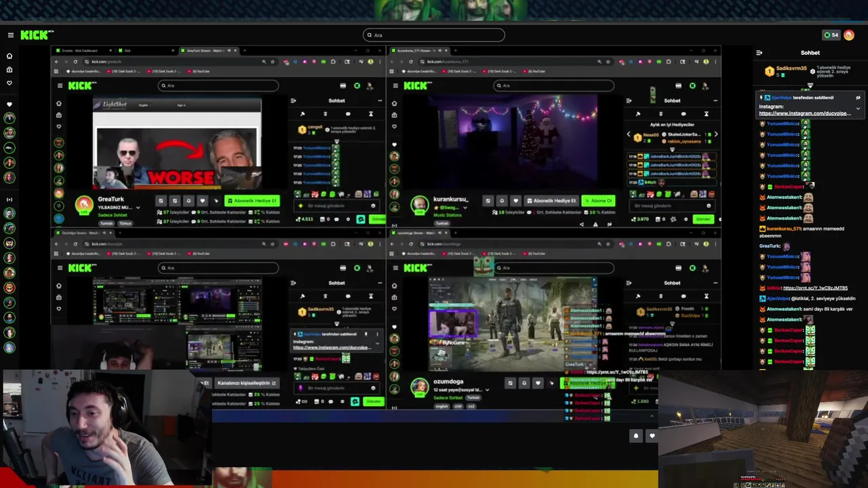Go to previous gifter in kurankursu leaderboard
Image resolution: width=868 pixels, height=488 pixels.
629,135
